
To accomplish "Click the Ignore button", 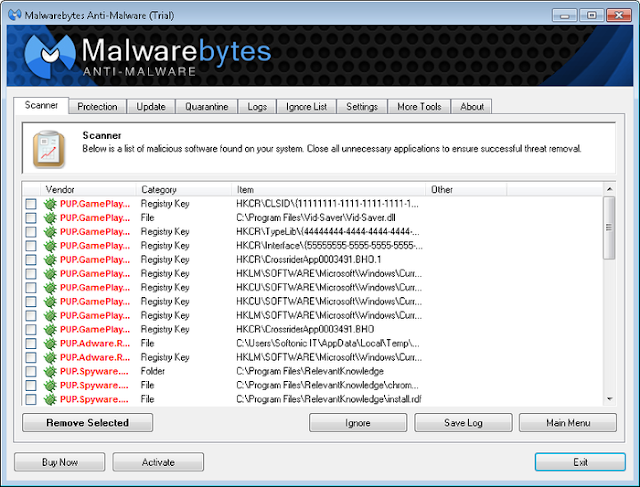I will [358, 423].
